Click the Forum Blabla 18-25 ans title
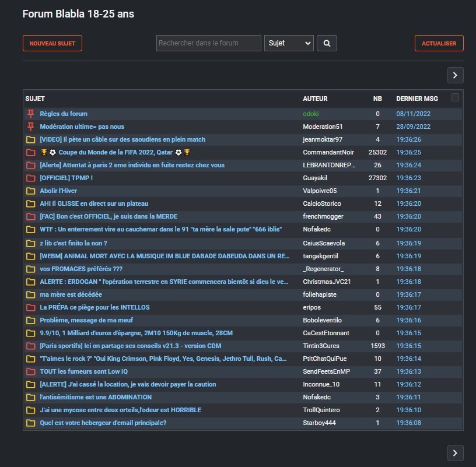Viewport: 476px width, 467px height. [x=78, y=14]
